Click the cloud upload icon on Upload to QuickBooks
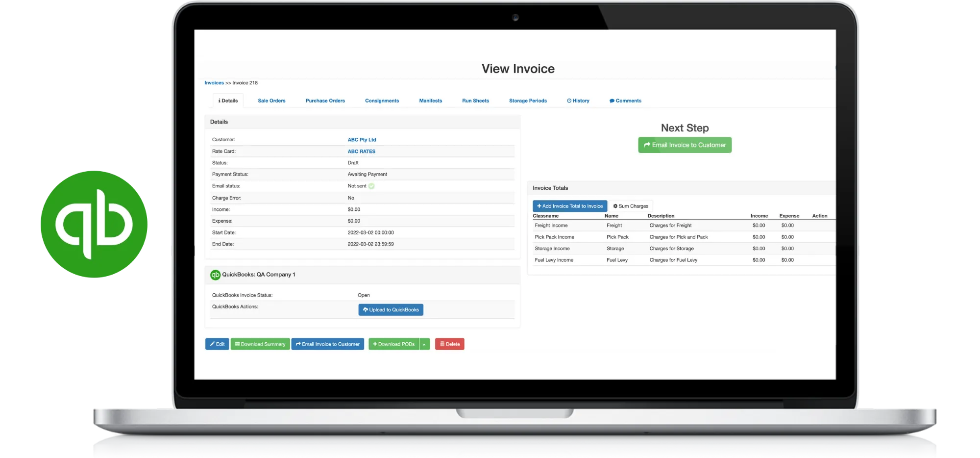 pyautogui.click(x=365, y=309)
